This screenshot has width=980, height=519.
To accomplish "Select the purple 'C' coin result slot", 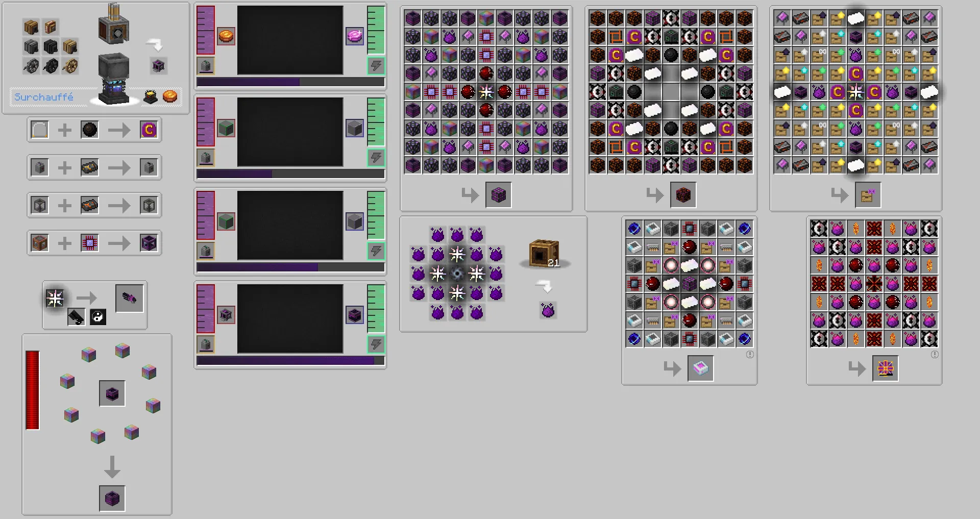I will 149,130.
